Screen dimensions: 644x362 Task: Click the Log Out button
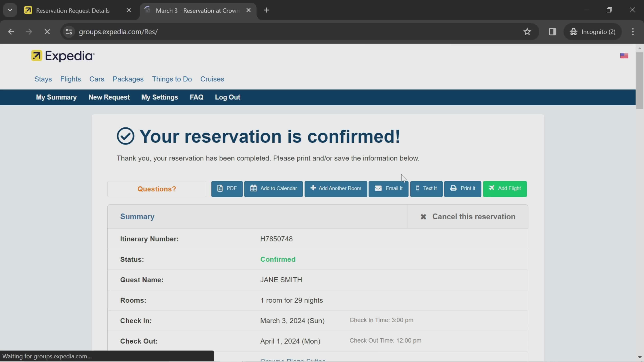coord(228,97)
